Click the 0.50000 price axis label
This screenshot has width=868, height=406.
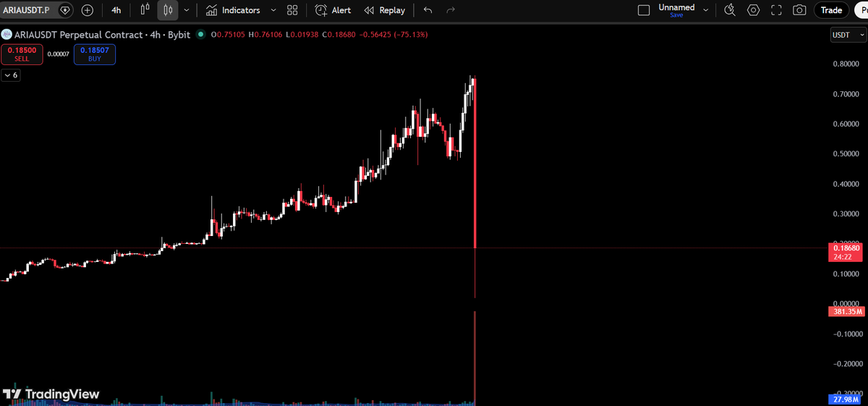tap(848, 153)
